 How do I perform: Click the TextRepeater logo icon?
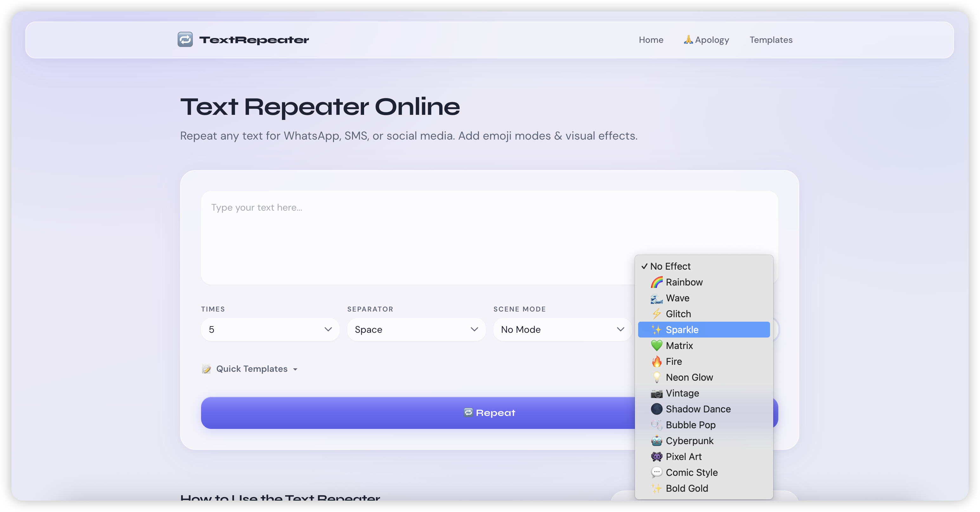pyautogui.click(x=185, y=39)
